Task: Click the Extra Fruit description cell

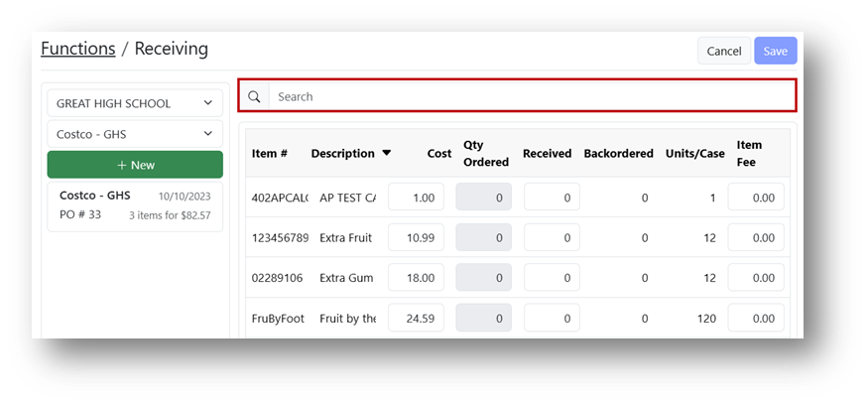Action: [x=345, y=238]
